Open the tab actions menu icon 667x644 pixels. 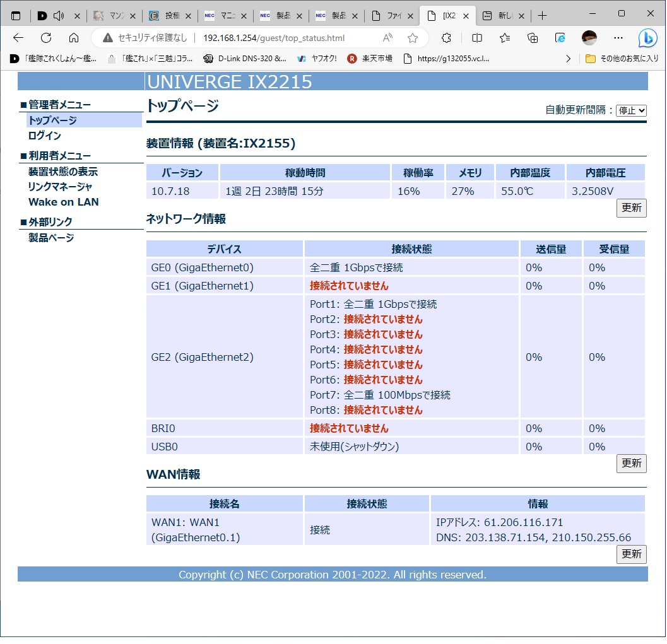pyautogui.click(x=16, y=16)
